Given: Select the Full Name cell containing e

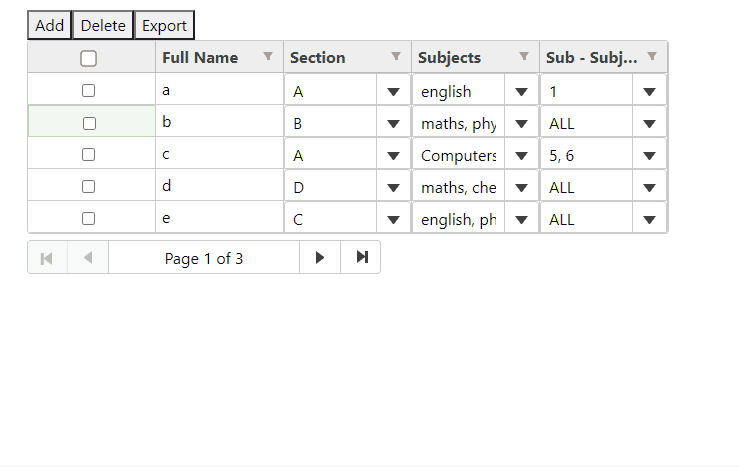Looking at the screenshot, I should click(219, 218).
